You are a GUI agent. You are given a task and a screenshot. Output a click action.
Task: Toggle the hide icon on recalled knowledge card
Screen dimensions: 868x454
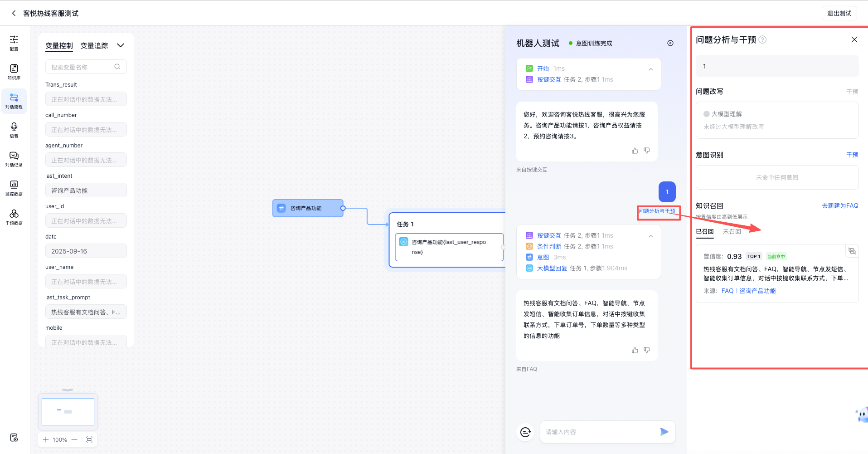pos(852,251)
